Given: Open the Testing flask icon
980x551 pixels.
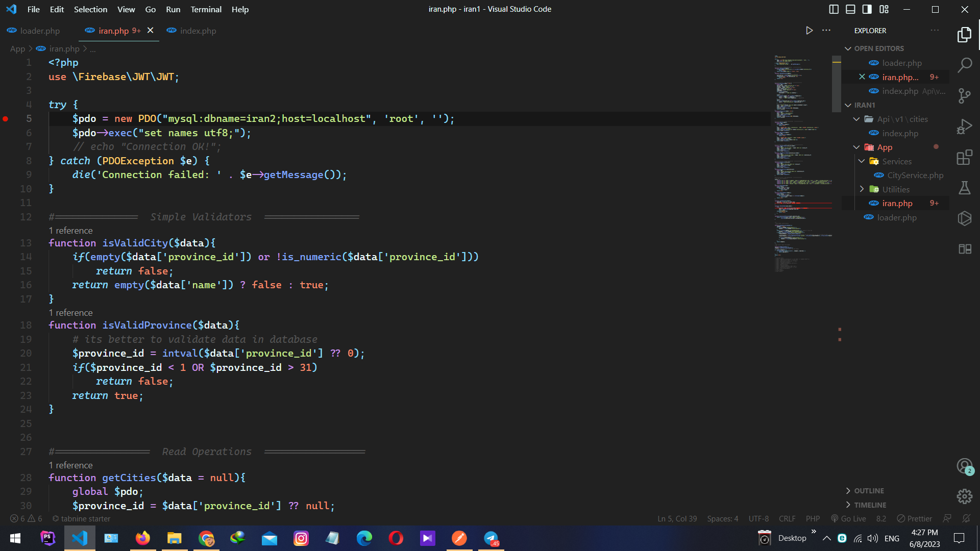Looking at the screenshot, I should coord(964,188).
